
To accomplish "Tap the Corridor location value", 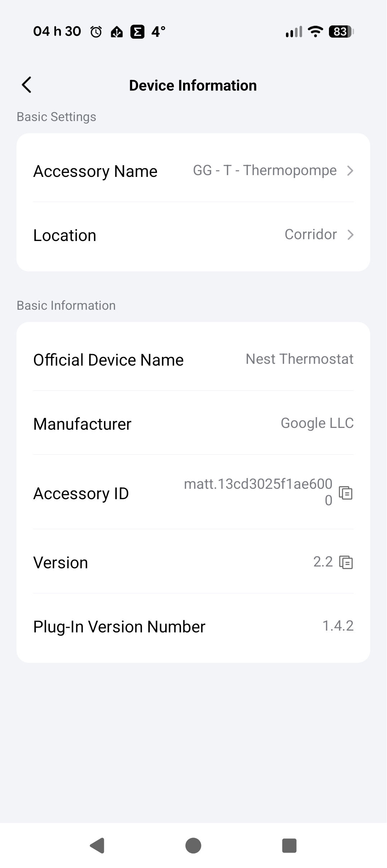I will [x=311, y=235].
